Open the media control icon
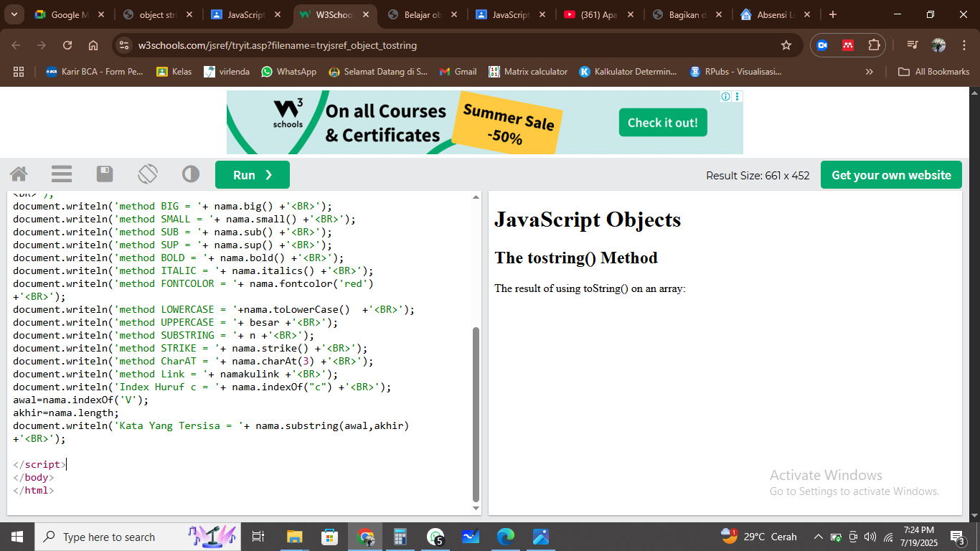This screenshot has width=980, height=551. click(913, 45)
